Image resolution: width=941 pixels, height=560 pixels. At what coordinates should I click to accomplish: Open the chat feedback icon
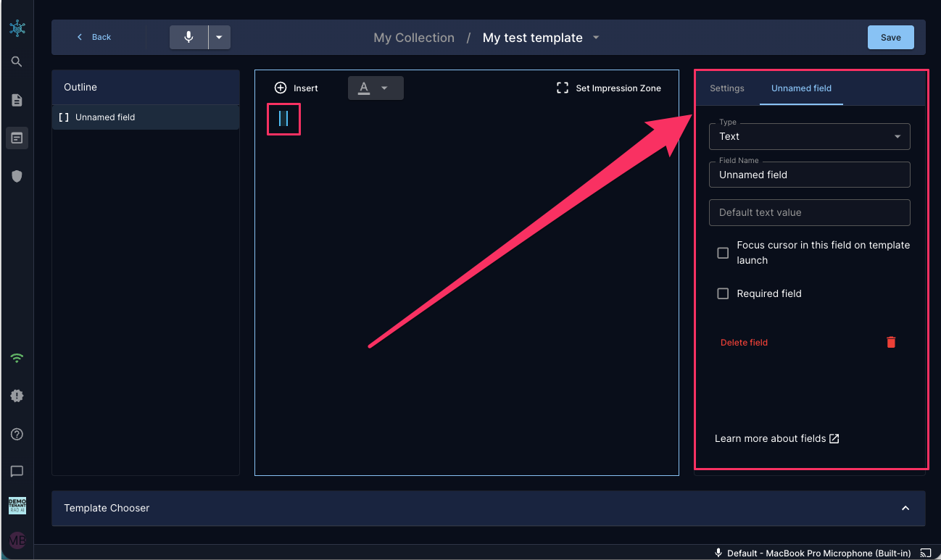pos(17,472)
